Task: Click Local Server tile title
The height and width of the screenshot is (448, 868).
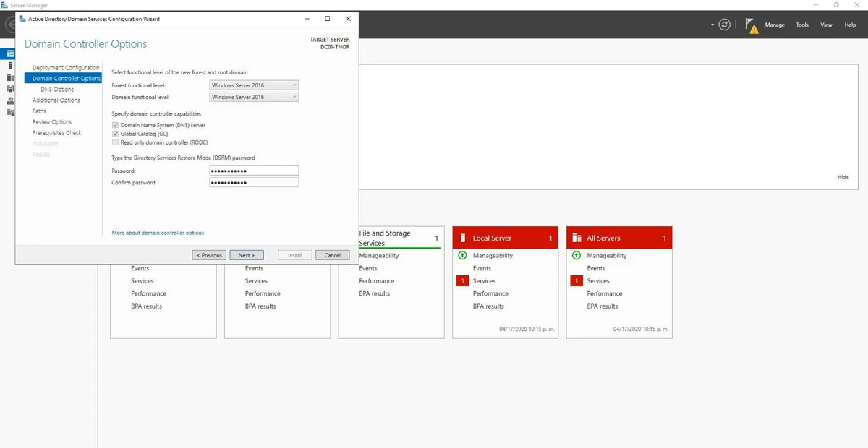Action: pyautogui.click(x=492, y=238)
